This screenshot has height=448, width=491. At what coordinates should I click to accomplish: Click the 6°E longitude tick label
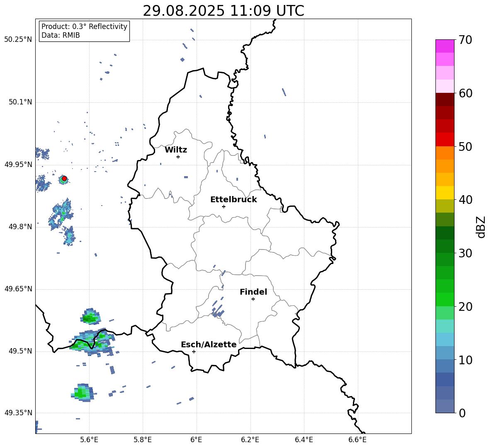coord(196,440)
